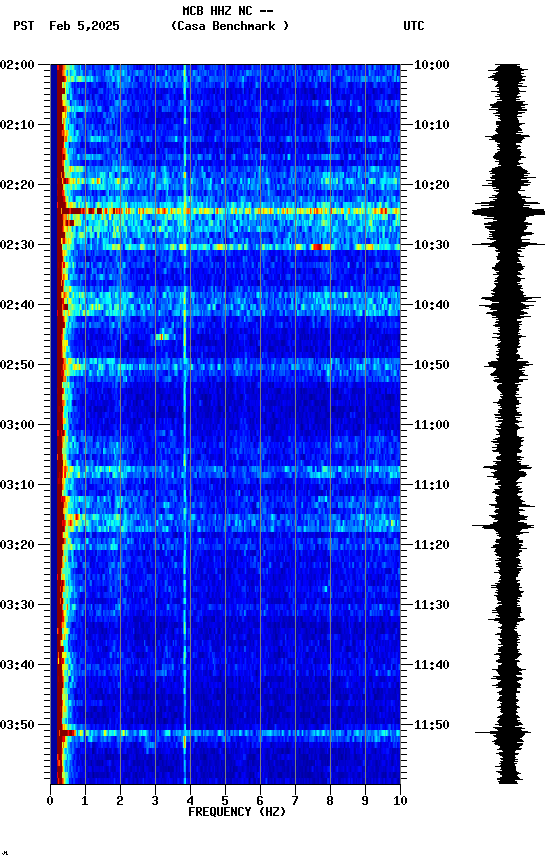Click the 03:20 PST time label
This screenshot has width=552, height=864.
pyautogui.click(x=18, y=545)
